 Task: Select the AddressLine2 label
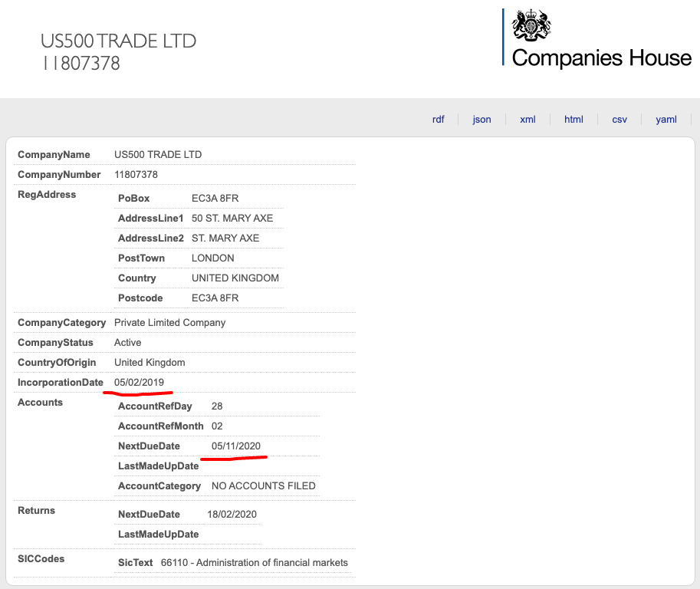click(150, 239)
